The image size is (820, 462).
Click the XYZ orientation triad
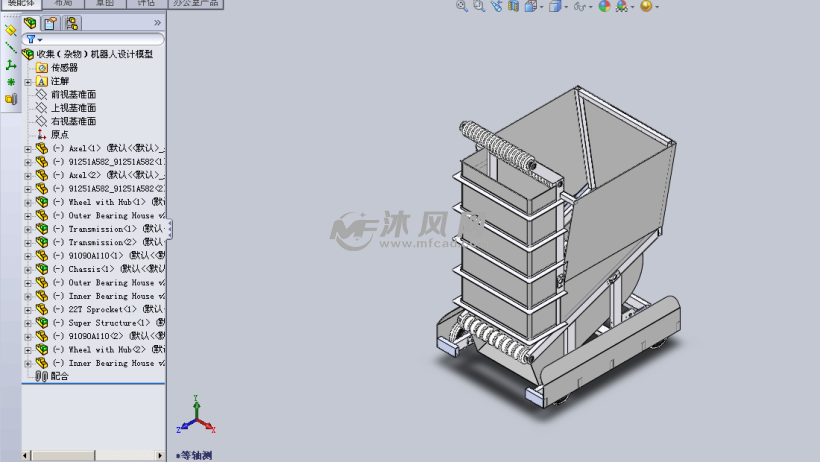click(196, 415)
